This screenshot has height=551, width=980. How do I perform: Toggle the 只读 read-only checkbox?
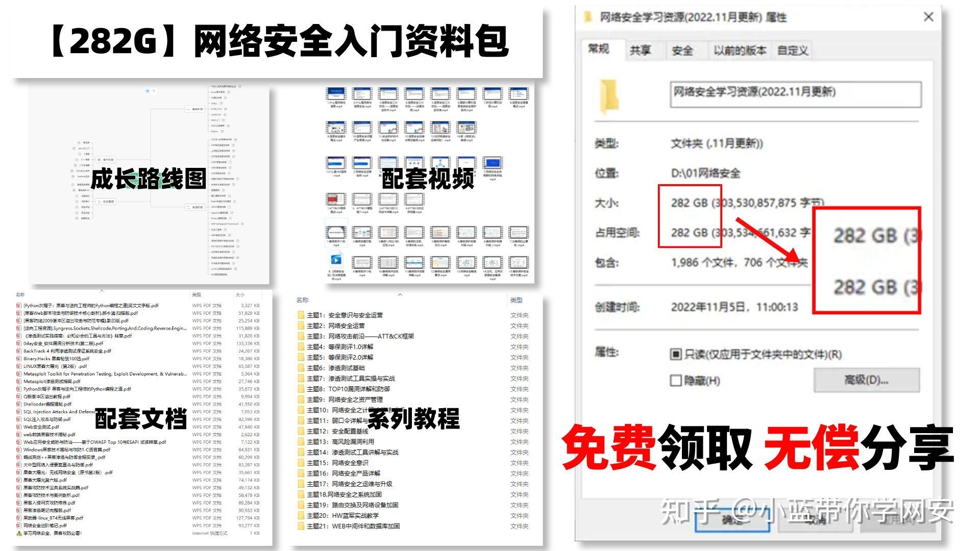pyautogui.click(x=676, y=354)
